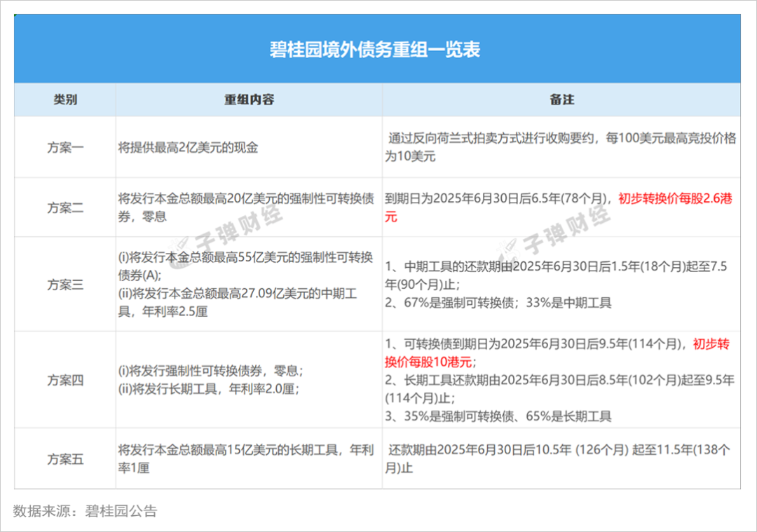Click the 方案五 row label
This screenshot has width=757, height=532.
pos(64,459)
